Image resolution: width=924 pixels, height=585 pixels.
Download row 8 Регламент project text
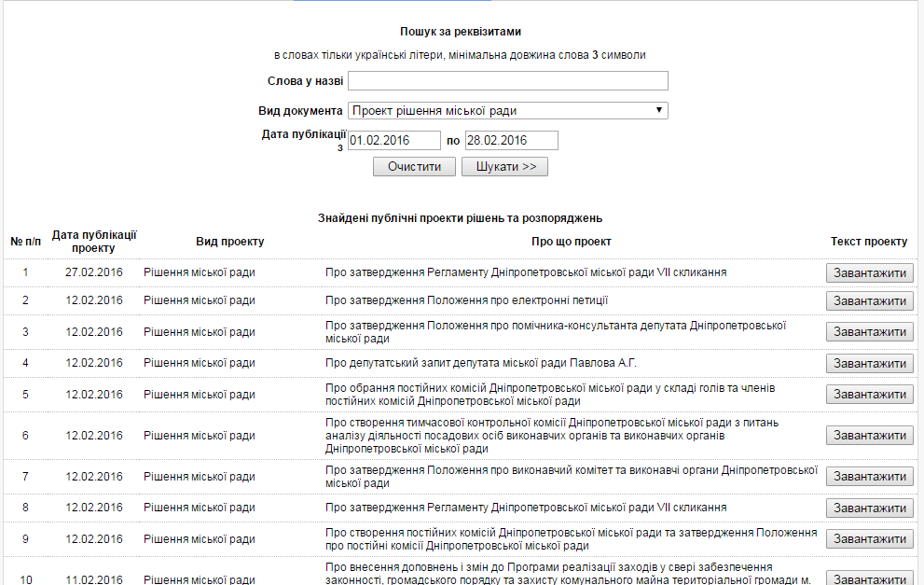pyautogui.click(x=869, y=508)
